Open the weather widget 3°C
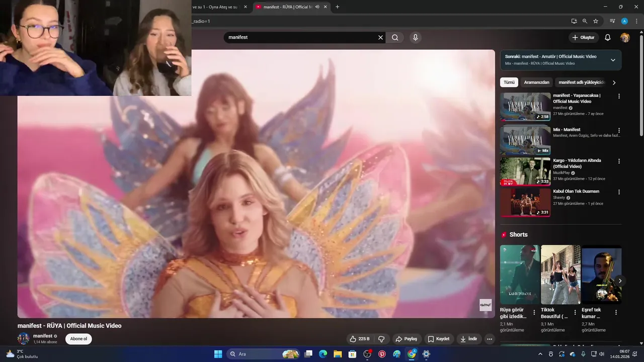Screen dimensions: 644x362 point(23,354)
